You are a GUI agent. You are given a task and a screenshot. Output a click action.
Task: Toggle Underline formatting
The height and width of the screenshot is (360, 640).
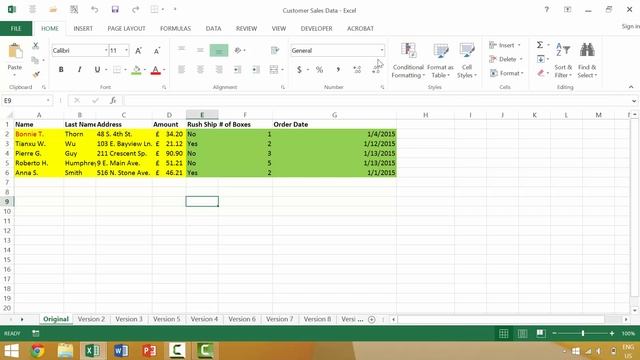(x=97, y=70)
